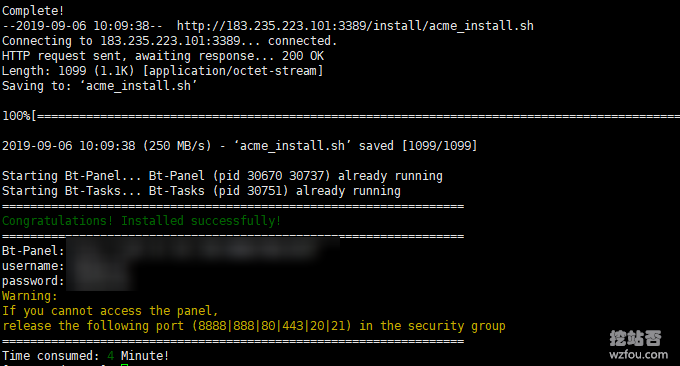The width and height of the screenshot is (680, 366).
Task: Click 'Bt-Tasks (pid 30751) already running'
Action: (x=275, y=191)
